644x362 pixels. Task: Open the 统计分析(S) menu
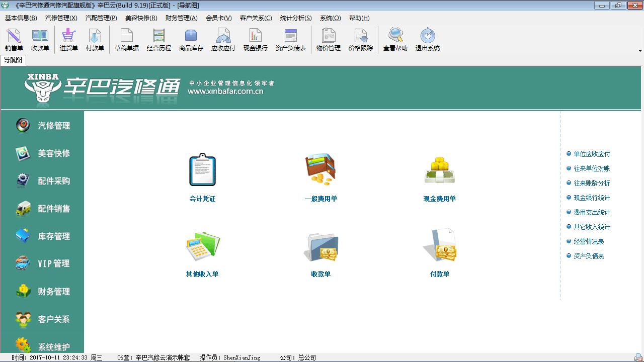pos(296,18)
